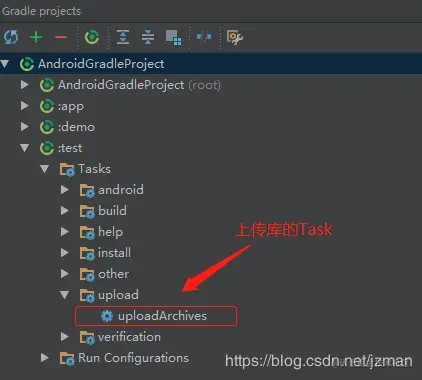
Task: Select the top AndroidGradleProject row text
Action: coord(101,64)
